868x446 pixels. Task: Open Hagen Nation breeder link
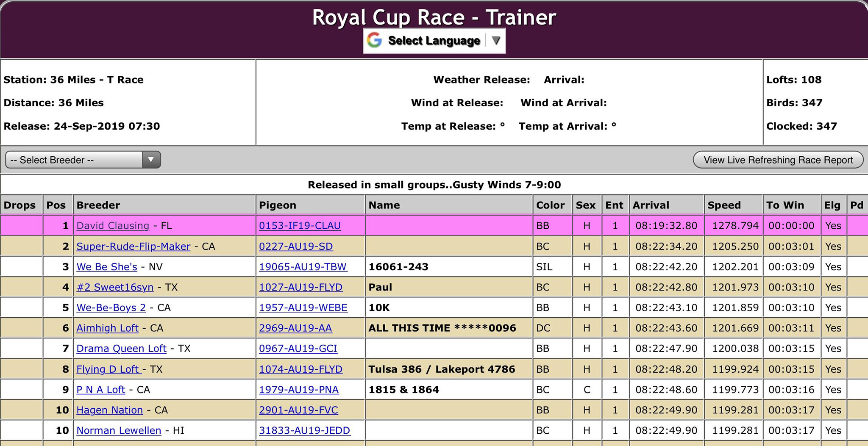[109, 410]
